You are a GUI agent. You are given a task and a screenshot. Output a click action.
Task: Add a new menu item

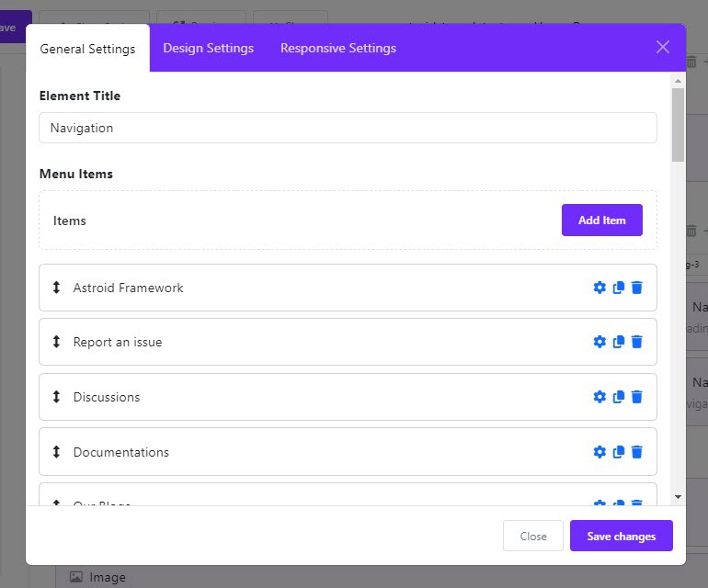click(x=602, y=220)
